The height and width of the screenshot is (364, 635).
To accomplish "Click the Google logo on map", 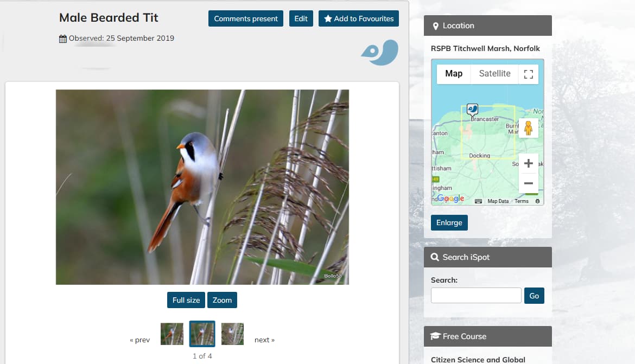I will tap(450, 199).
